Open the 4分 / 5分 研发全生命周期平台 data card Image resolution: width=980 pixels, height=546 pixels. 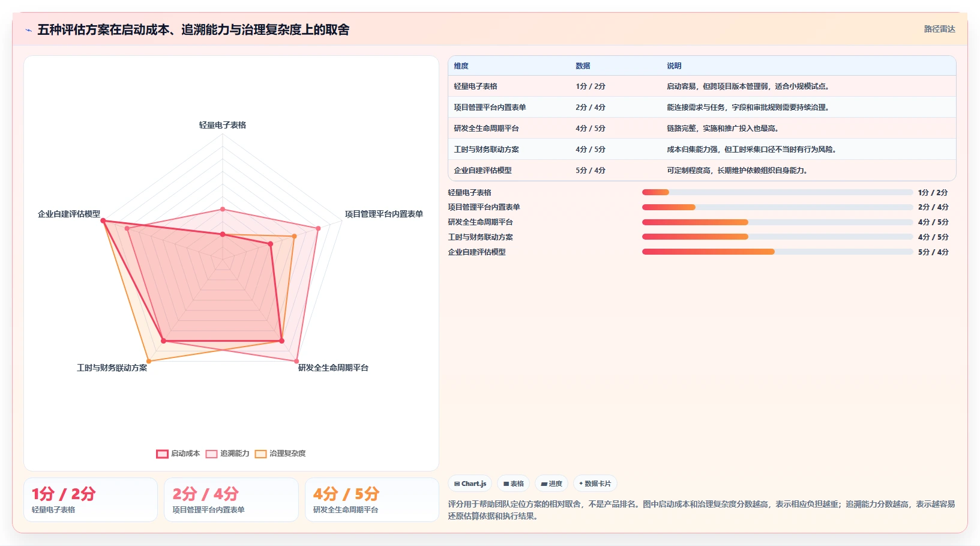[372, 500]
